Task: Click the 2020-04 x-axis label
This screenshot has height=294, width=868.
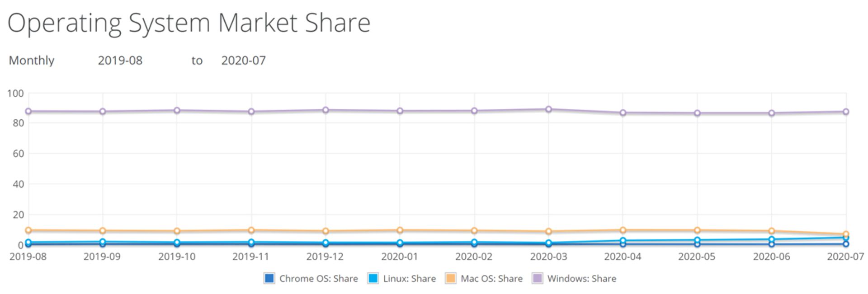Action: 623,257
